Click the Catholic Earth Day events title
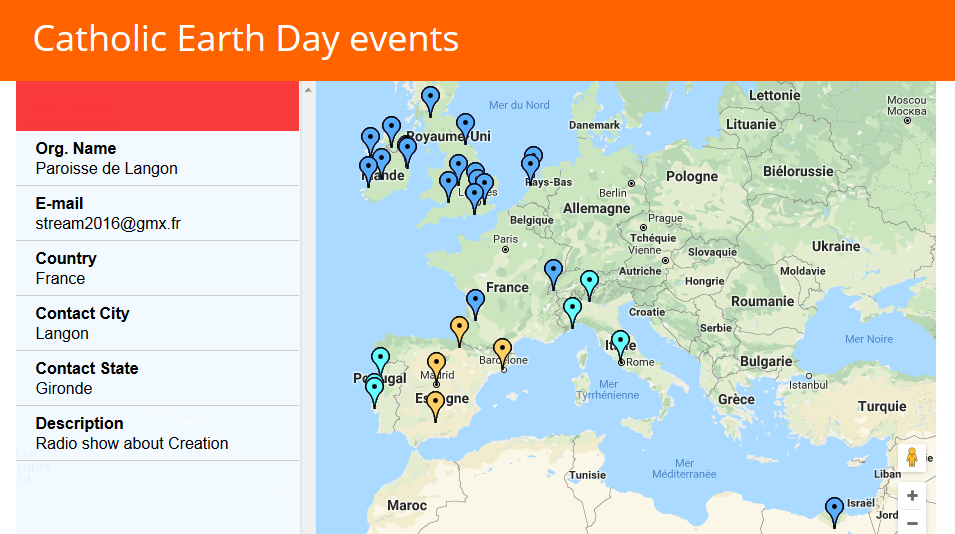Screen dimensions: 955x534 [246, 39]
